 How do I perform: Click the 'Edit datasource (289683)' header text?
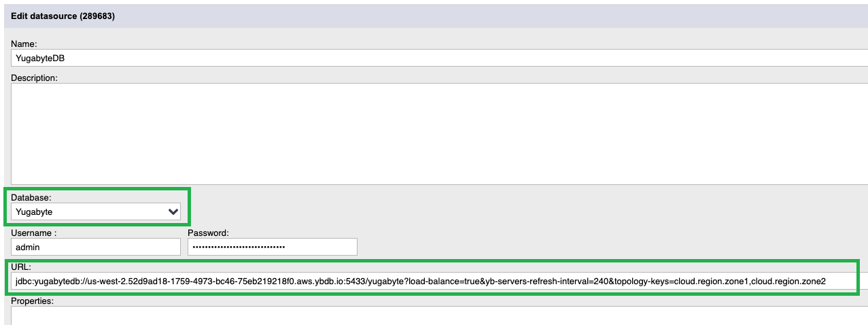click(63, 16)
